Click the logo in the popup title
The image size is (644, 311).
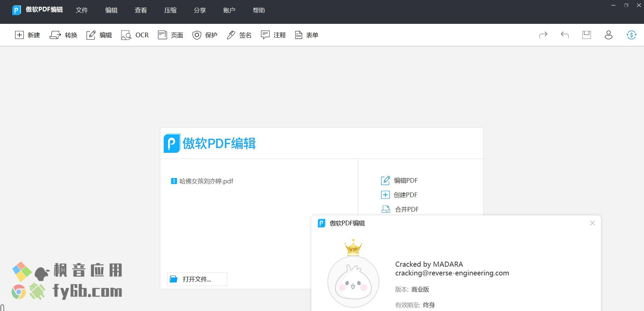321,223
